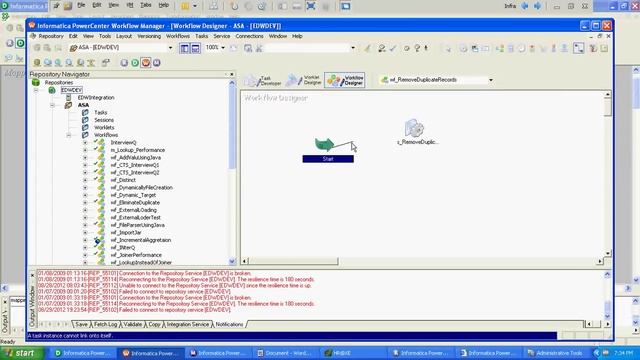Click the Repositories root node icon

click(36, 82)
